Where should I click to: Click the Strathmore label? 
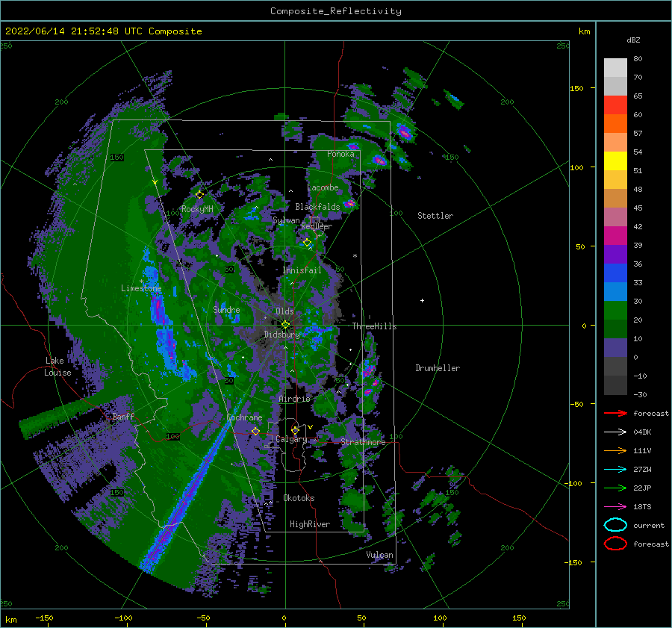(363, 441)
